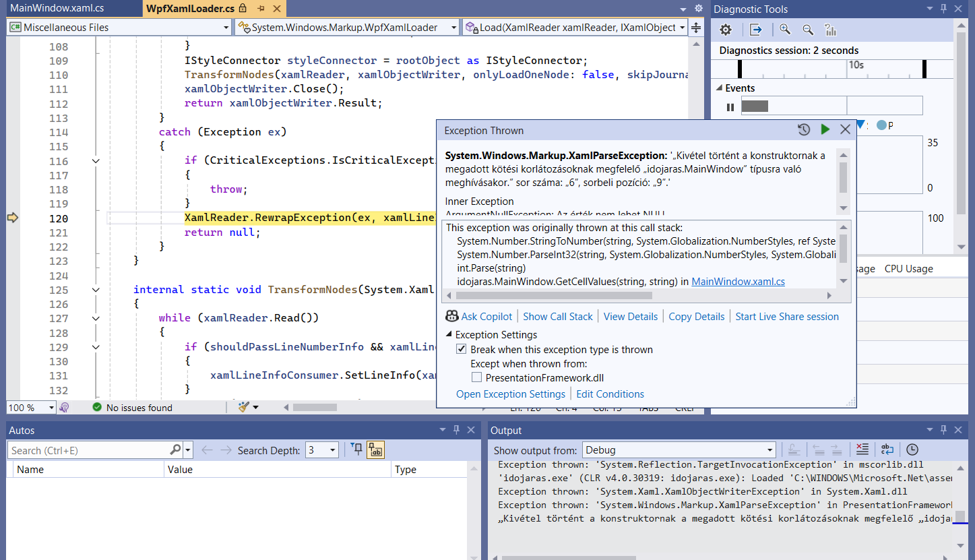
Task: Collapse the code block at line 116
Action: pyautogui.click(x=96, y=160)
